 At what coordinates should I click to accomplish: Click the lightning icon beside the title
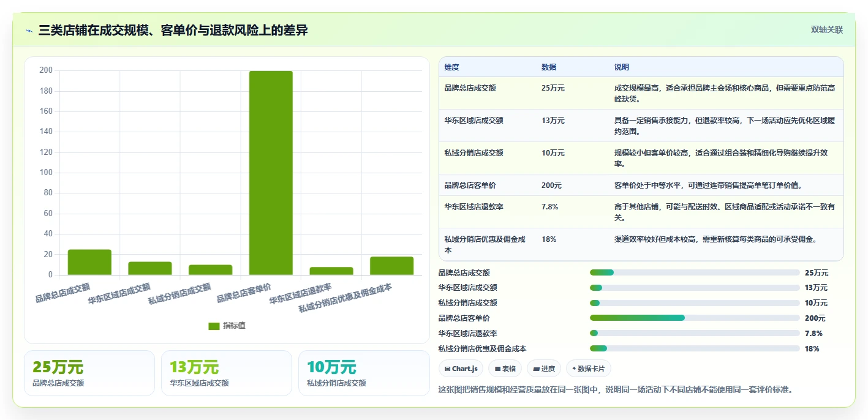coord(29,30)
